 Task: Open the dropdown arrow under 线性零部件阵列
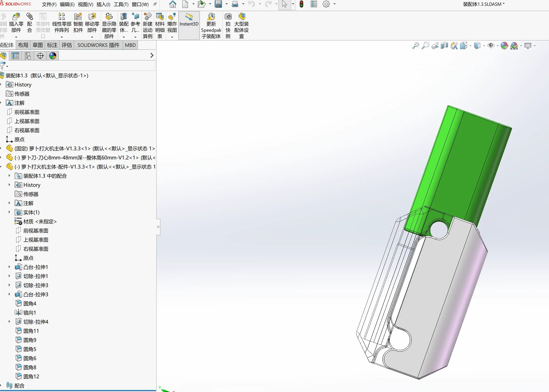62,37
